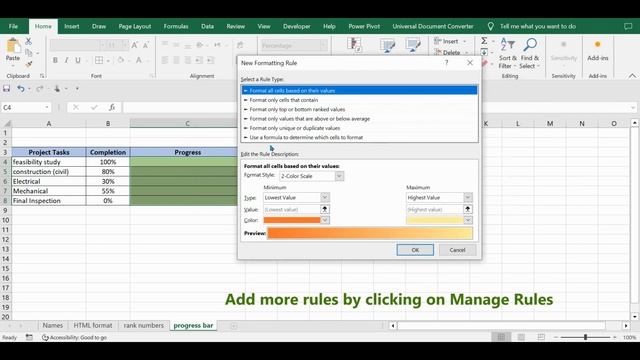The width and height of the screenshot is (640, 360).
Task: Switch to Normal view in status bar
Action: pos(501,337)
